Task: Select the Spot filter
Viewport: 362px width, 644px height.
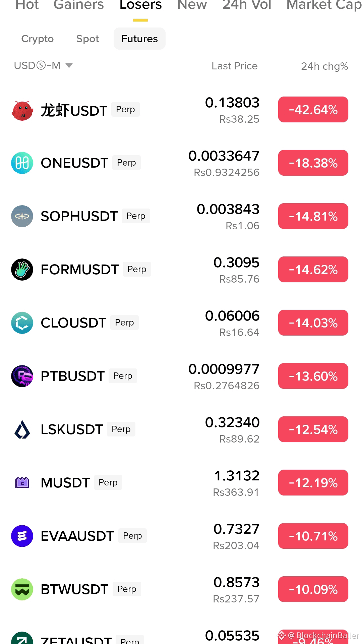Action: [x=87, y=39]
